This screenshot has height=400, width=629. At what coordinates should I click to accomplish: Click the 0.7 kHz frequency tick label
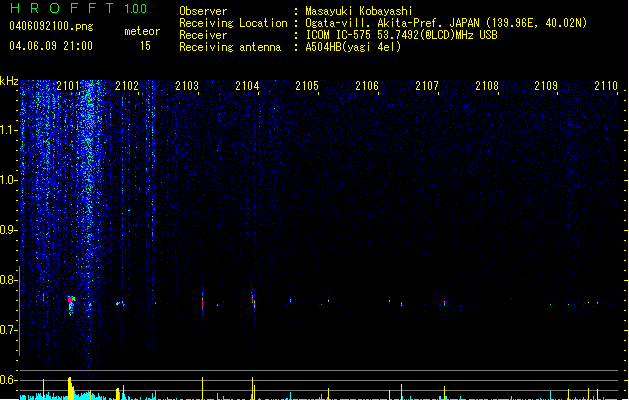8,330
